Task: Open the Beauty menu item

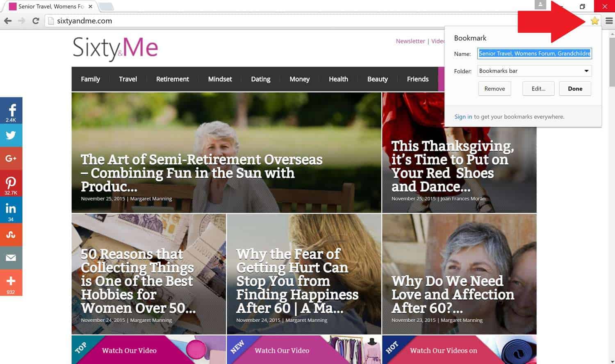Action: [x=378, y=79]
